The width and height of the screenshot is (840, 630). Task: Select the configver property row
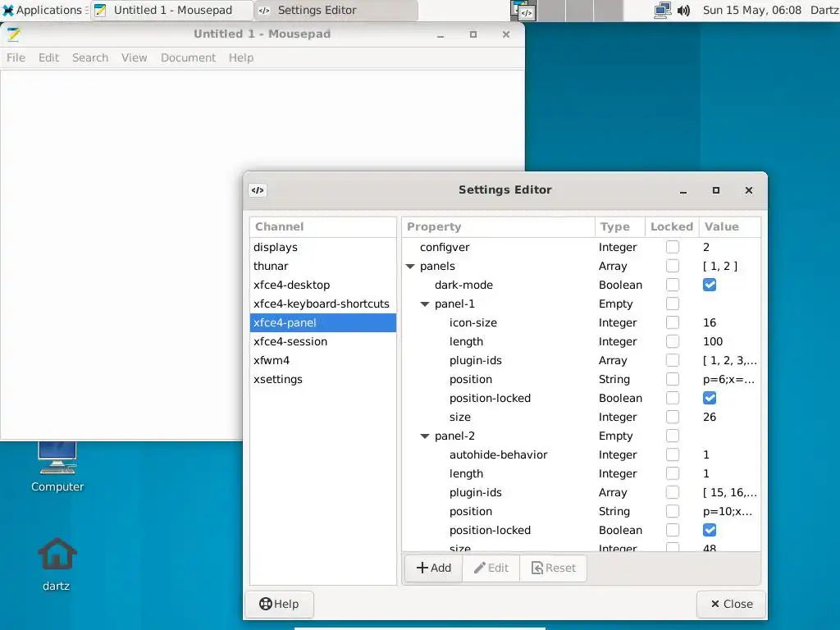click(582, 247)
